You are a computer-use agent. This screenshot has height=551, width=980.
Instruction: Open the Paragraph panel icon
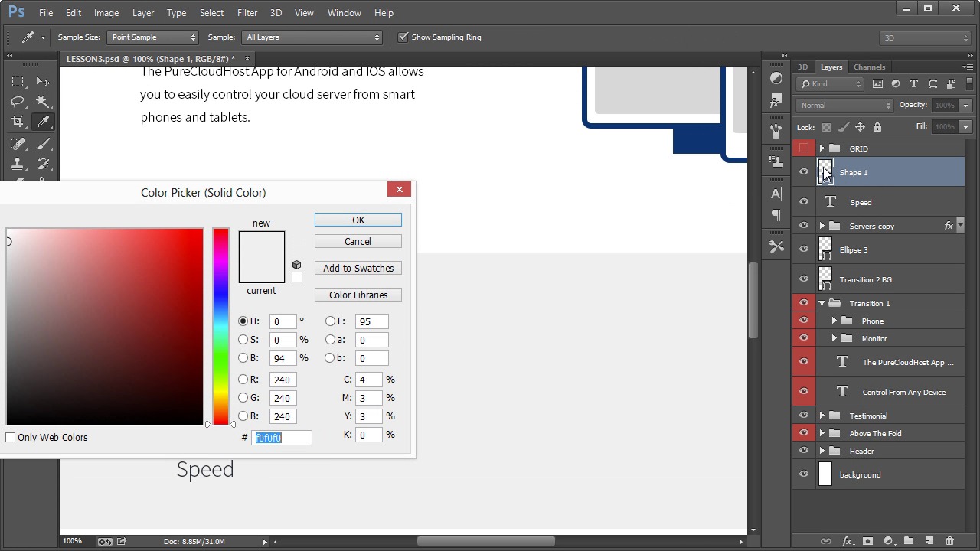(776, 215)
